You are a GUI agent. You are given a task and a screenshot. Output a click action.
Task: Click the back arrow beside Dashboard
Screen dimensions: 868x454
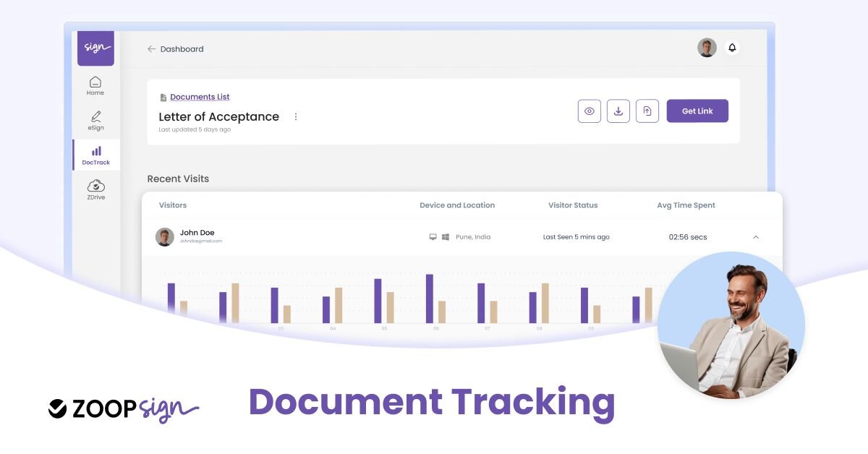(151, 49)
